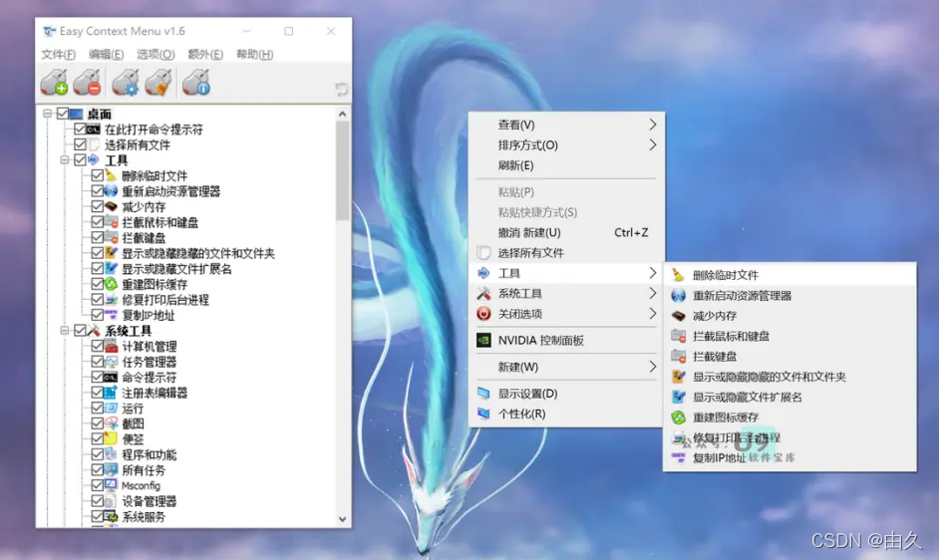Click the tree scrollbar up arrow
939x560 pixels.
click(x=342, y=114)
